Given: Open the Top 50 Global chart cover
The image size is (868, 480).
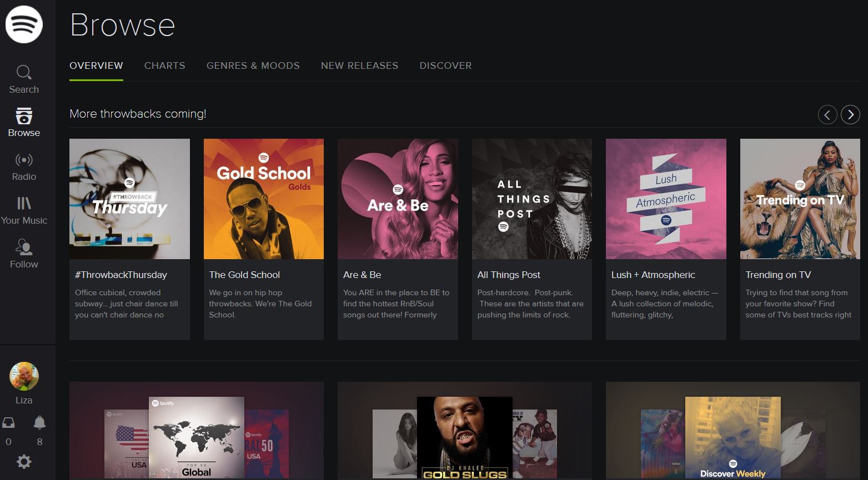Looking at the screenshot, I should tap(197, 437).
